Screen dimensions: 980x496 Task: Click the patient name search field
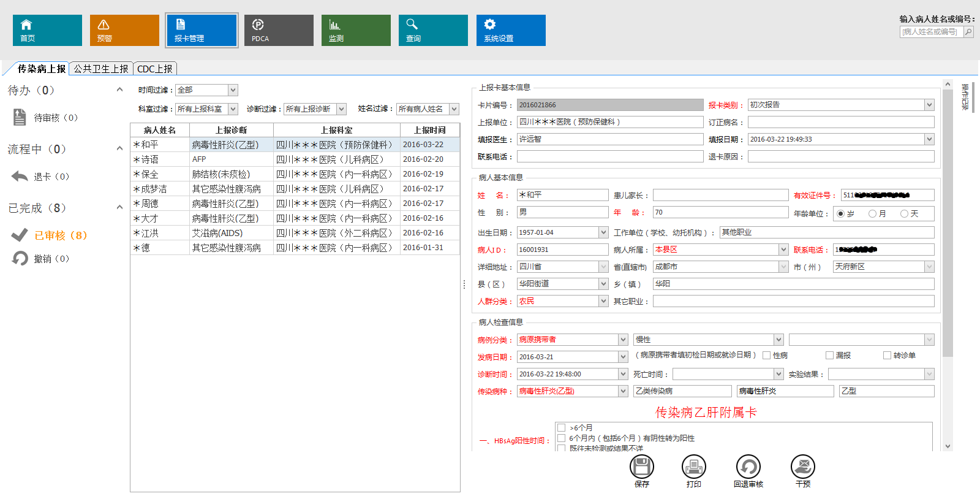(931, 32)
